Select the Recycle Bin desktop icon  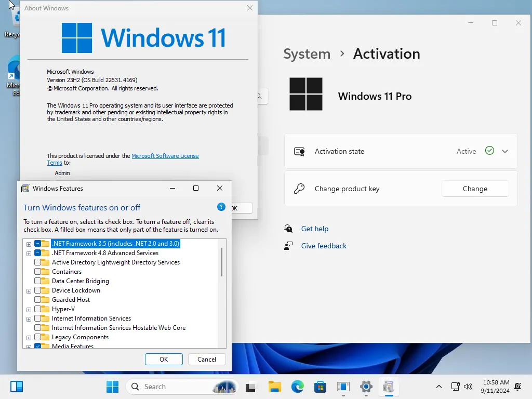(12, 23)
